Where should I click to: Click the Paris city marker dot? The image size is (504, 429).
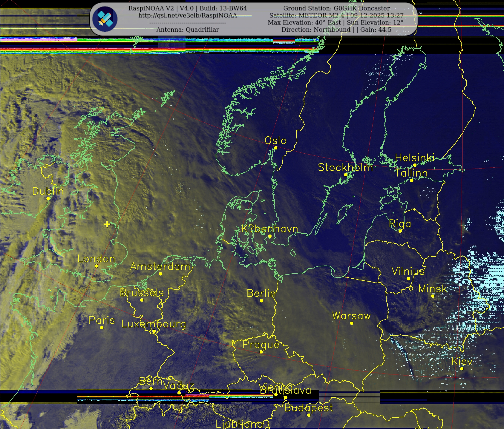point(102,328)
